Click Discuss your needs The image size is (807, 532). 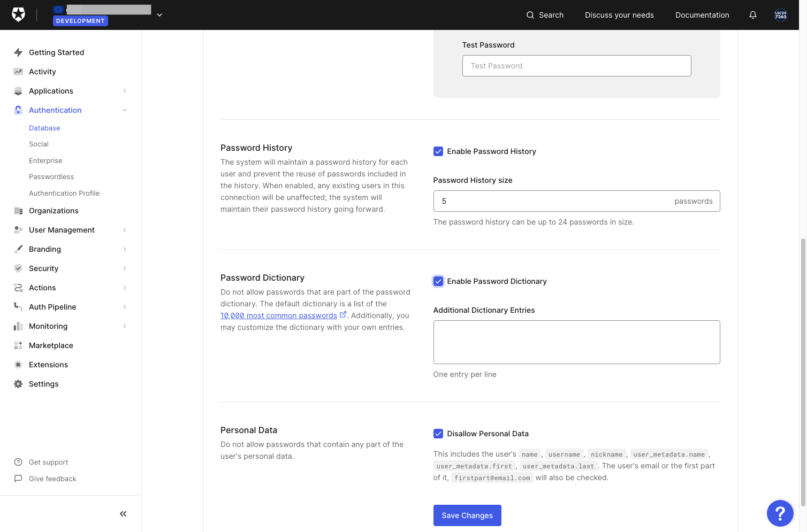coord(619,15)
